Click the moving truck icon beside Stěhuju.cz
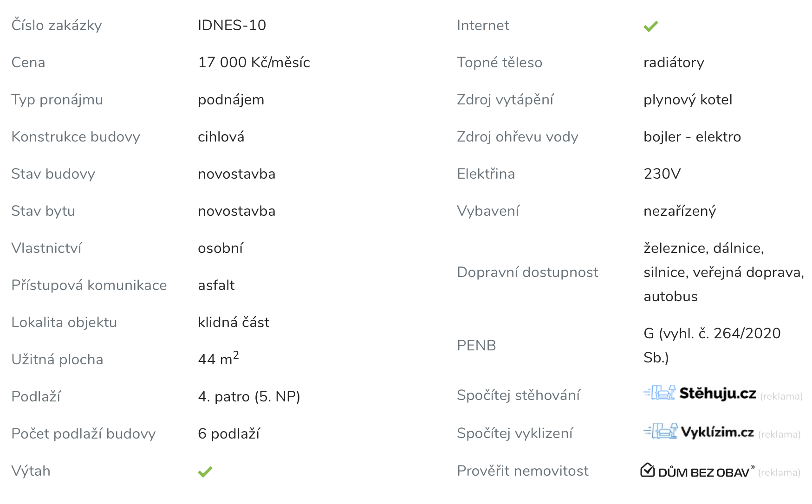 coord(659,393)
